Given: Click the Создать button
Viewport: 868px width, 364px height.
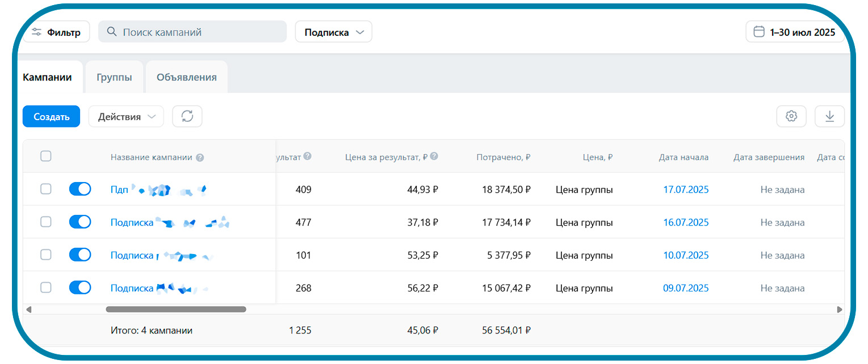Looking at the screenshot, I should [52, 116].
